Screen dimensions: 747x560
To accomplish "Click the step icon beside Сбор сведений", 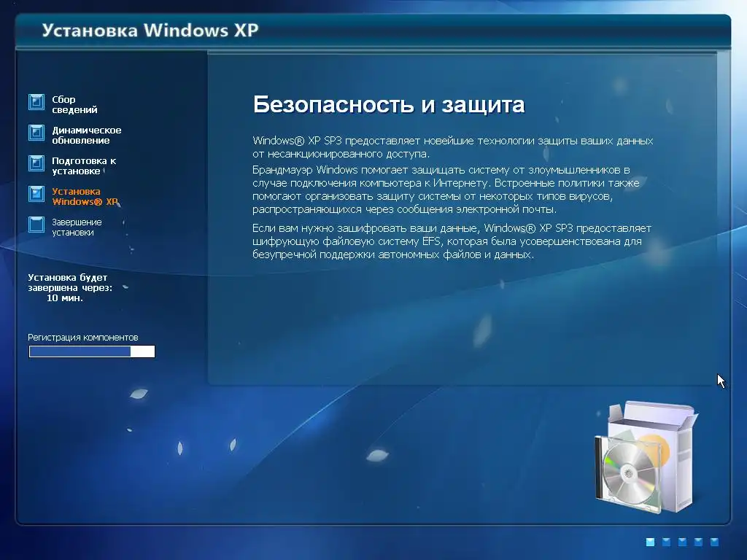I will (x=36, y=102).
